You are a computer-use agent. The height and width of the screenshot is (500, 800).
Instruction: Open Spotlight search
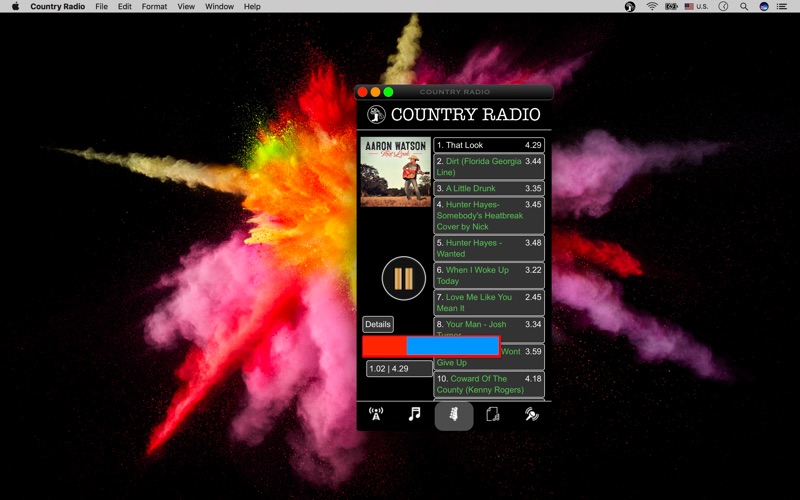click(744, 7)
